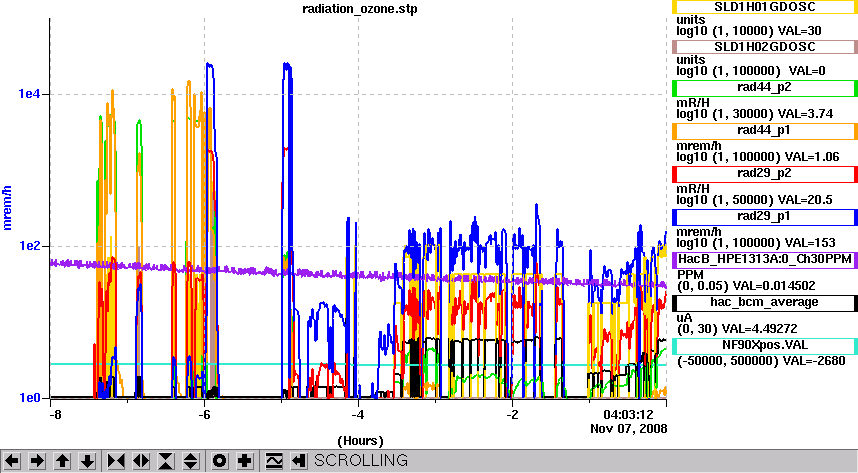Screen dimensions: 858x473
Task: Click the -6 hours axis tick label
Action: tap(204, 414)
